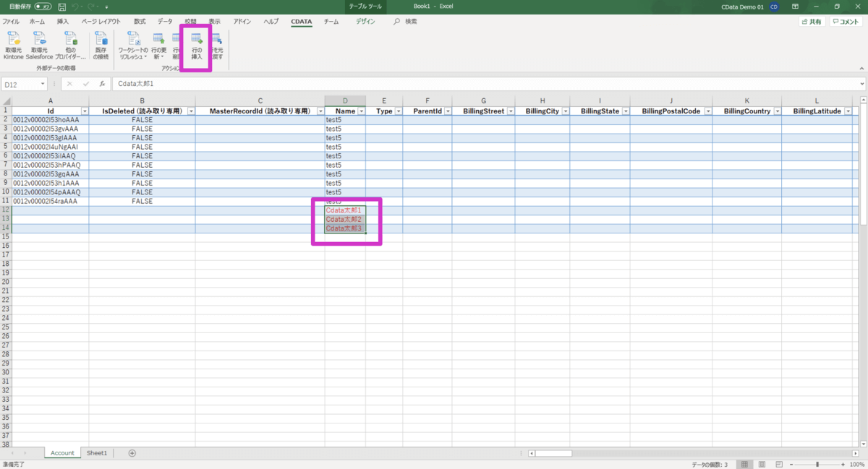This screenshot has height=469, width=868.
Task: Open BillingStreet column filter dropdown
Action: [511, 111]
